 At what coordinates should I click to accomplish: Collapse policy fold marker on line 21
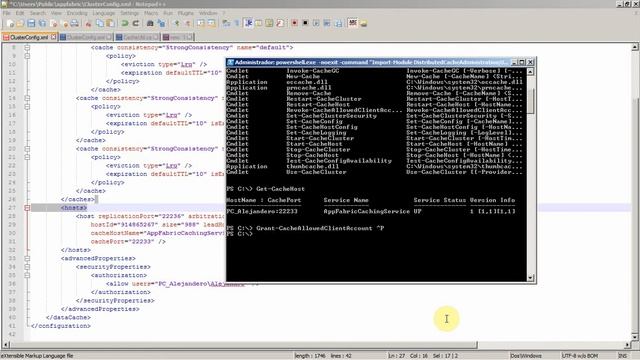coord(27,157)
